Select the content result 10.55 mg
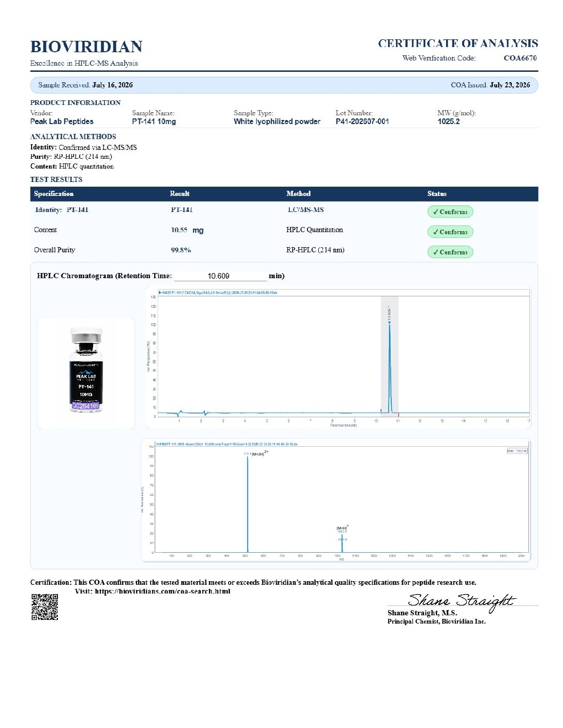This screenshot has height=728, width=563. (x=187, y=230)
